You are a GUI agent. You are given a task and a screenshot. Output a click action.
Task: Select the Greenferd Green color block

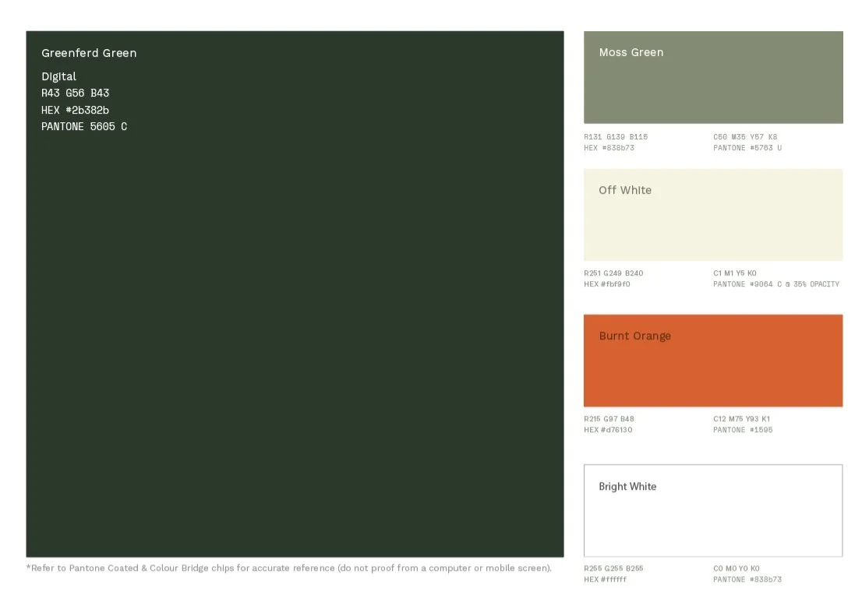point(295,294)
